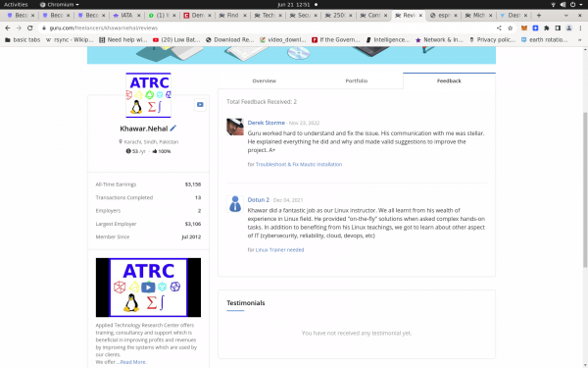Screen dimensions: 588x368
Task: Open MetaMask fox extension
Action: coord(524,28)
